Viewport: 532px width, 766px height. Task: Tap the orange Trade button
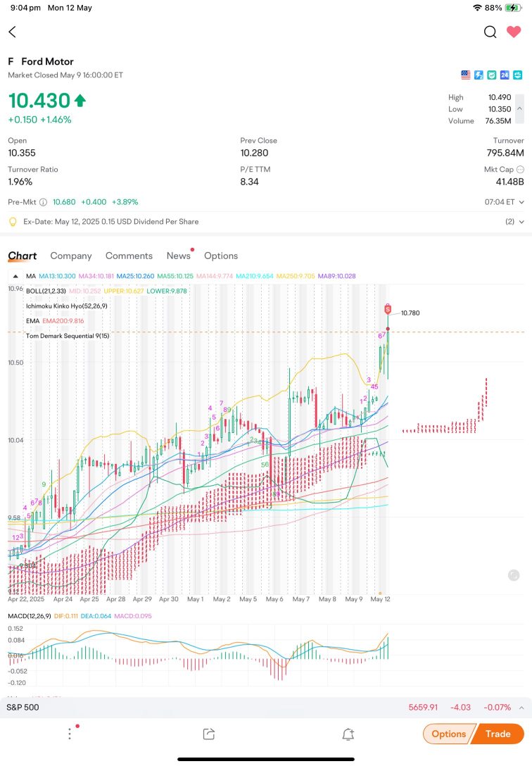pyautogui.click(x=498, y=734)
